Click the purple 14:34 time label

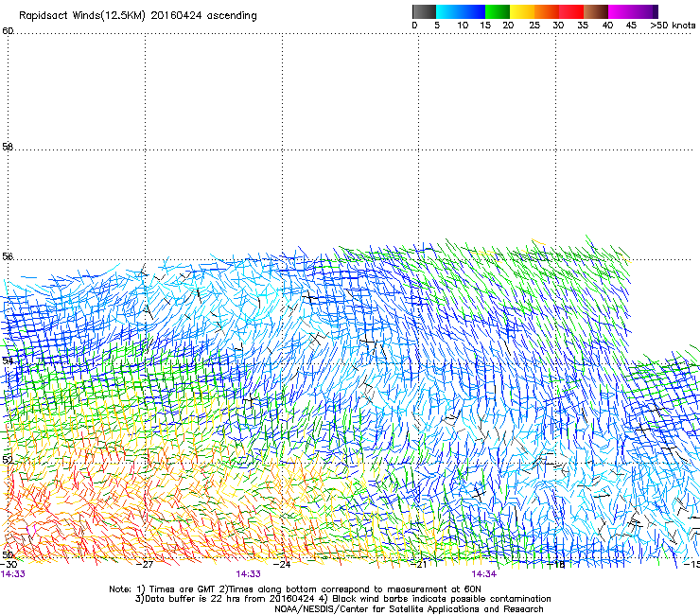484,574
